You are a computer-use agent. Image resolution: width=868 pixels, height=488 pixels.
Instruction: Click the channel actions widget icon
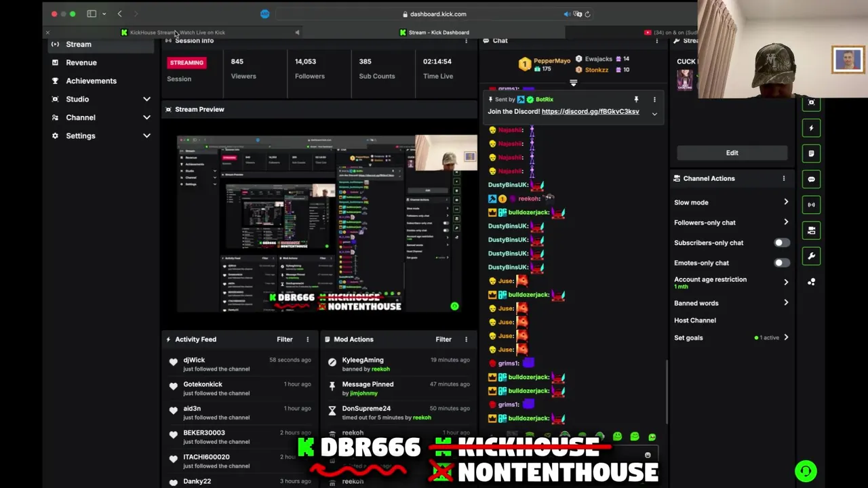point(811,230)
